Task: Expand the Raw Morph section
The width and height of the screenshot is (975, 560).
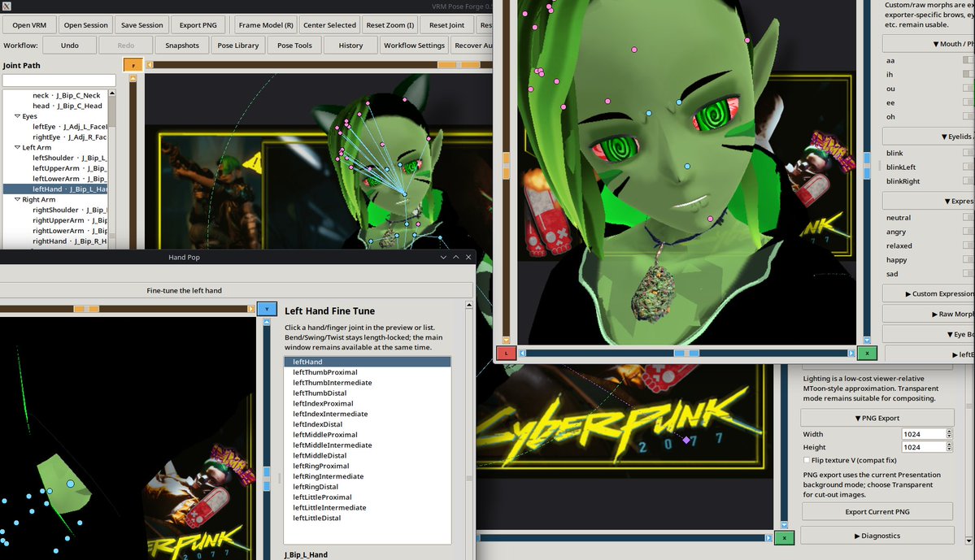Action: (929, 315)
